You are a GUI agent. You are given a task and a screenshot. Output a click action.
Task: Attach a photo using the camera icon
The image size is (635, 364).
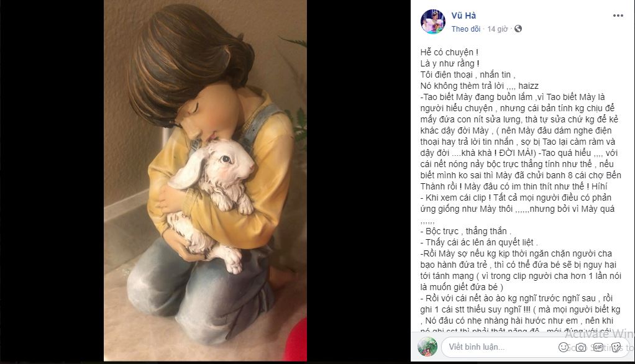[581, 347]
